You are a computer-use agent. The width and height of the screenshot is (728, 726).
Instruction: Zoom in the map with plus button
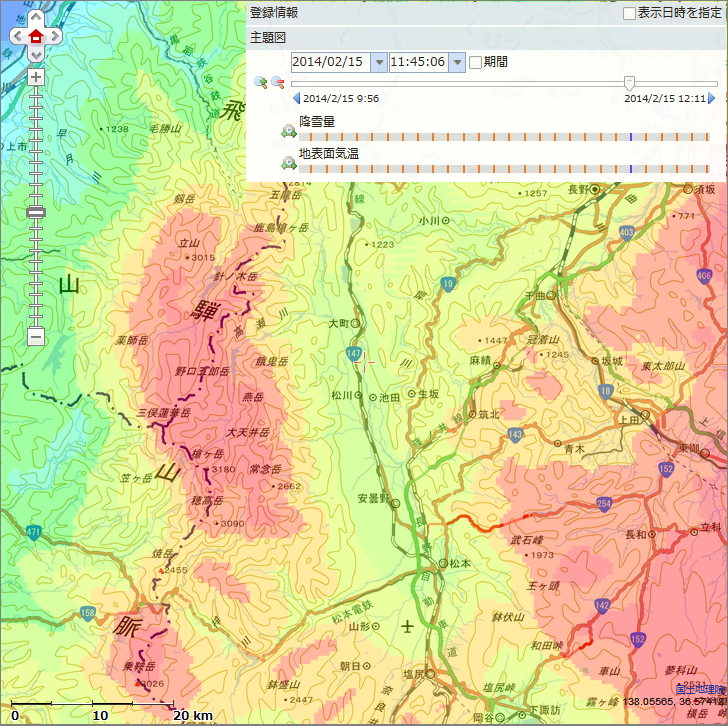pos(36,77)
